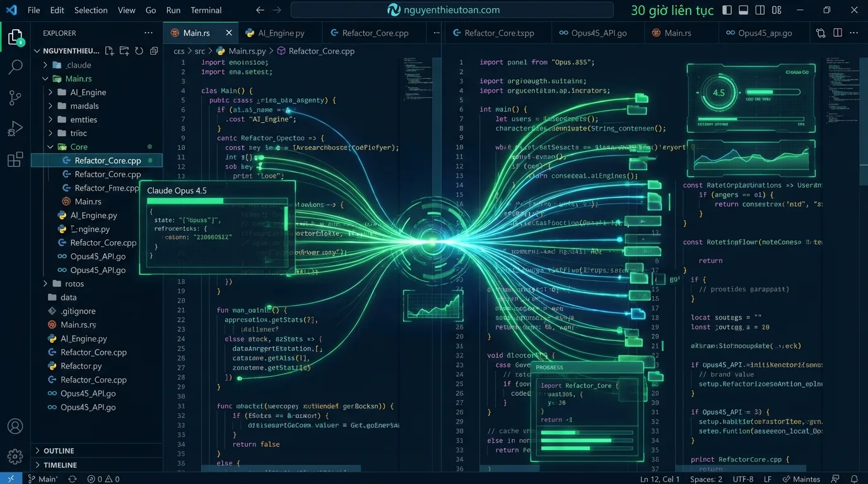Open Run and Debug view
The image size is (868, 484).
pyautogui.click(x=15, y=129)
